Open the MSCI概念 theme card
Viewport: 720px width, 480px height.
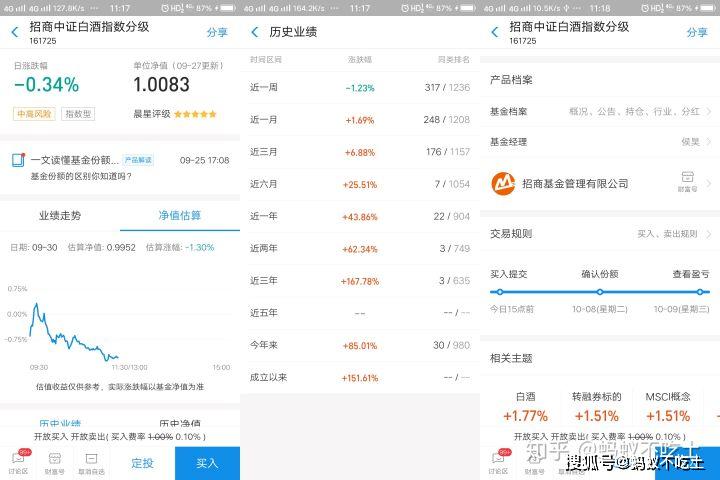(x=668, y=407)
